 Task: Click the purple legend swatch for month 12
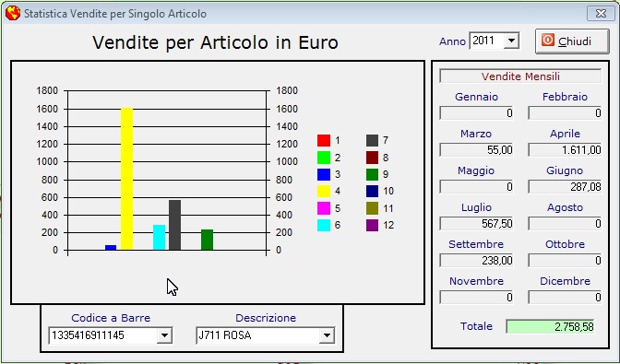tap(372, 225)
